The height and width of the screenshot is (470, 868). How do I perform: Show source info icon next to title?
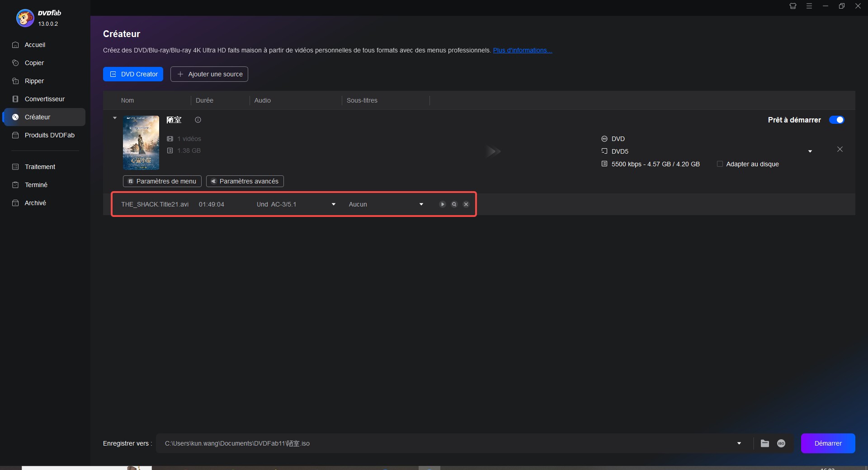[x=198, y=120]
